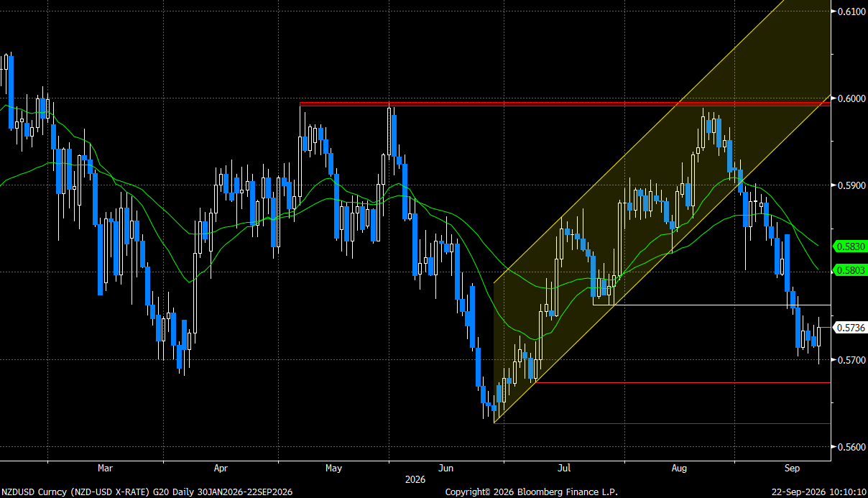This screenshot has height=498, width=868.
Task: Click the green 0.5830 moving average label
Action: (x=849, y=246)
